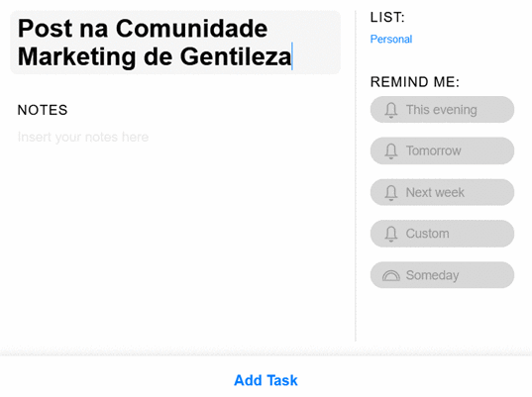Click the REMIND ME heading
532x397 pixels.
pyautogui.click(x=415, y=82)
